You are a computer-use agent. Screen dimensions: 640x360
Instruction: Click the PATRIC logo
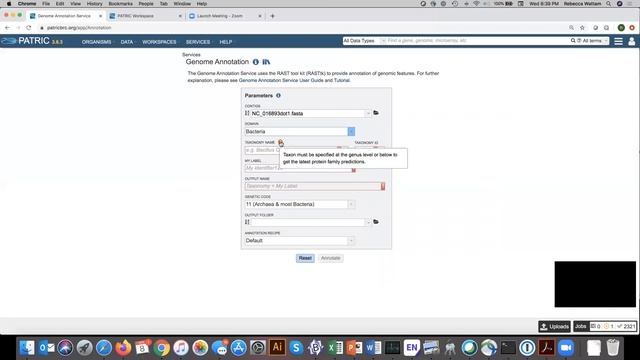32,41
